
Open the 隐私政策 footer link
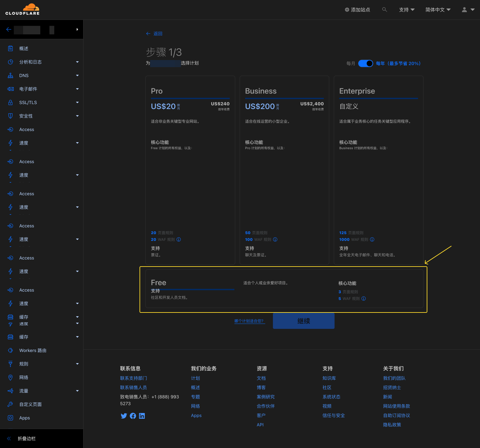[392, 425]
